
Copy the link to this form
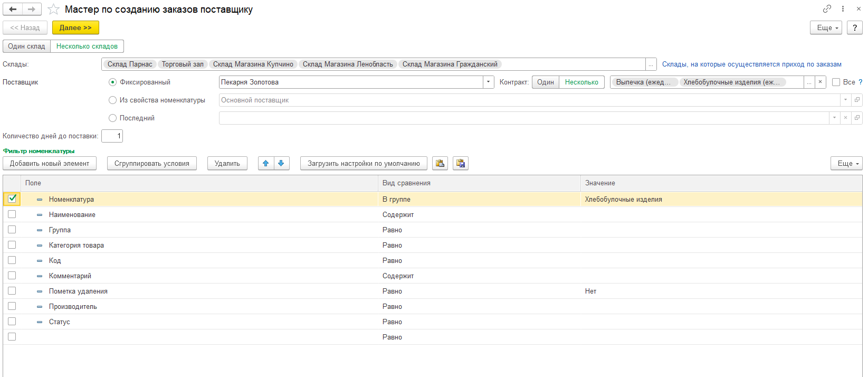tap(827, 9)
